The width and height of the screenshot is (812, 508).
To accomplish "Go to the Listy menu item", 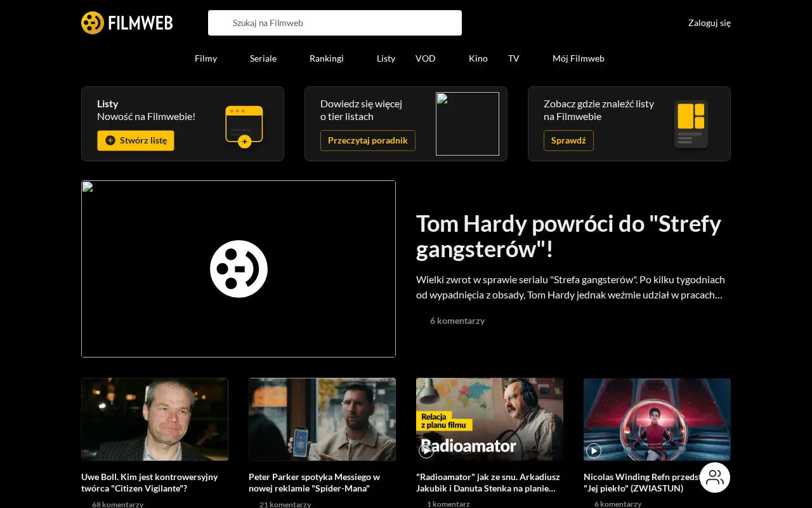I will click(386, 58).
